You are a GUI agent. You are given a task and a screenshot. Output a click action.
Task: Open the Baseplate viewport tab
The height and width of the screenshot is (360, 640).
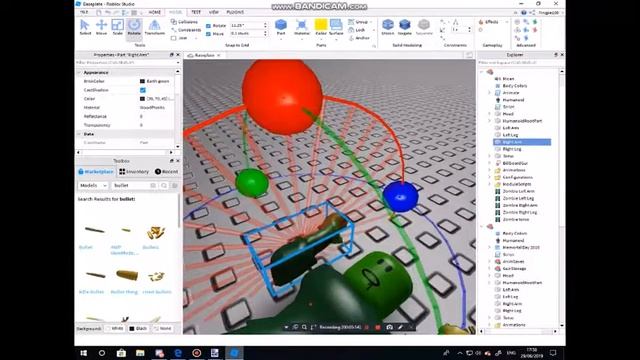[204, 55]
